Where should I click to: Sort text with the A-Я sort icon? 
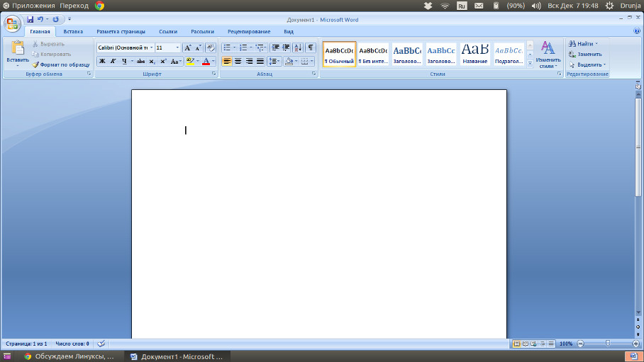[x=298, y=47]
